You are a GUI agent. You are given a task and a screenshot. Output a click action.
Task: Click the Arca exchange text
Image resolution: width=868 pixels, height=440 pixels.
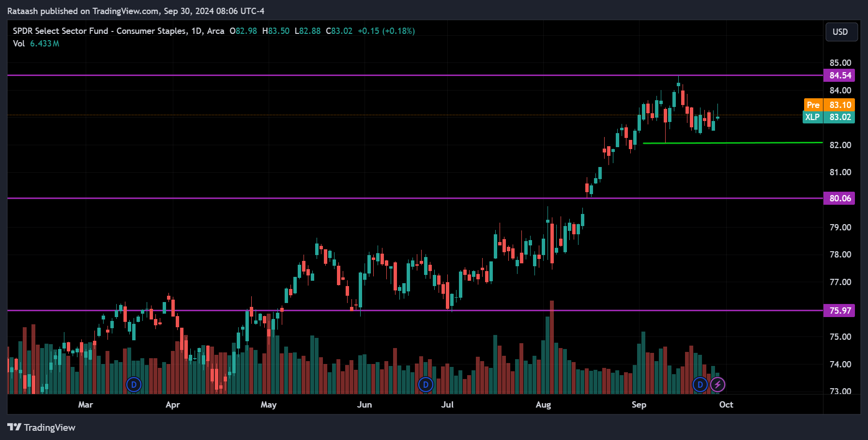tap(216, 31)
